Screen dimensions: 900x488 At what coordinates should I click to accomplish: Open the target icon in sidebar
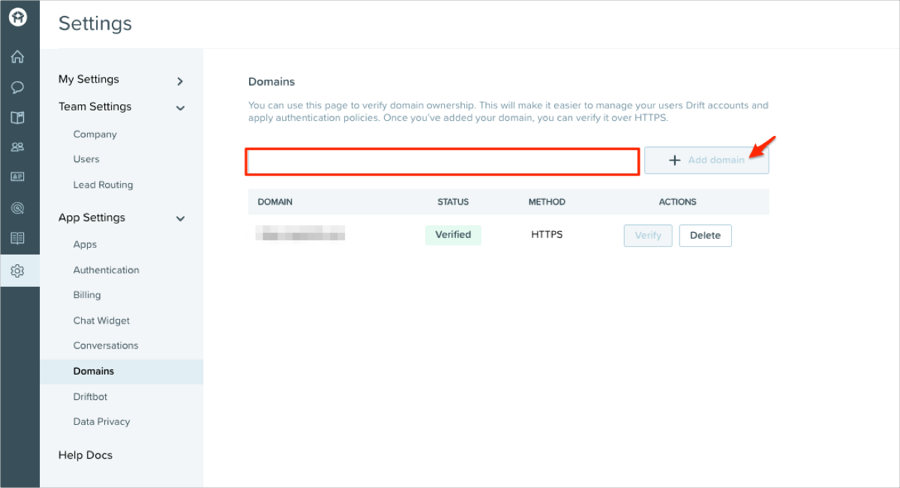pyautogui.click(x=18, y=208)
